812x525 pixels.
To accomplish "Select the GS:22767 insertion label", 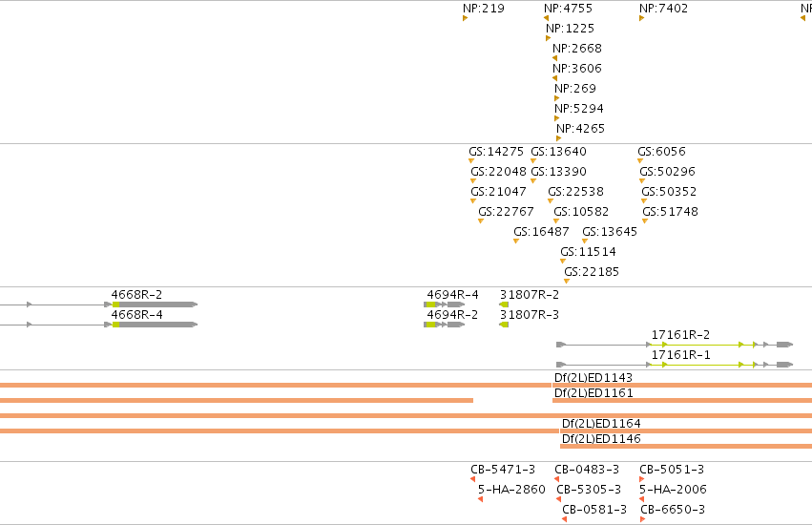I will click(x=506, y=212).
